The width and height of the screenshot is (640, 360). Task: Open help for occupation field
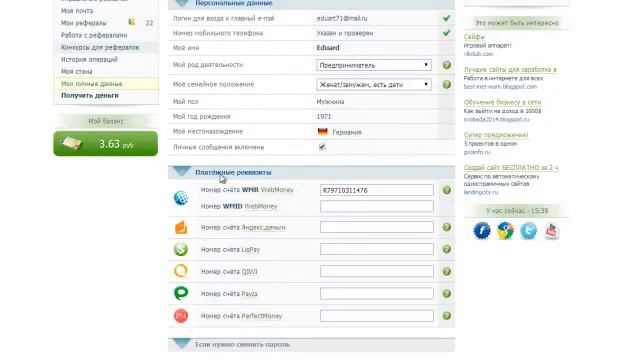click(x=447, y=65)
